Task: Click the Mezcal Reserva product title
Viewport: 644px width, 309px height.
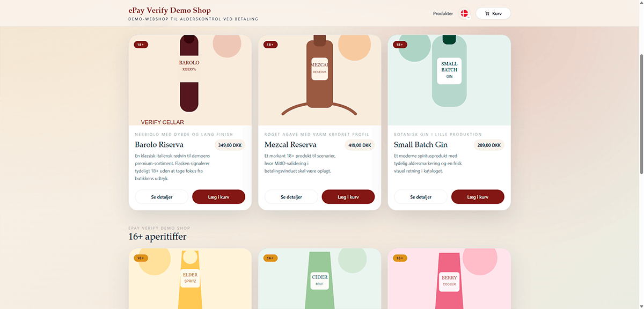Action: 290,145
